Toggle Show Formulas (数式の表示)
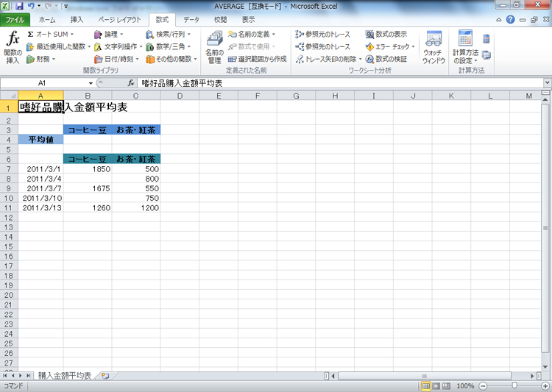The width and height of the screenshot is (552, 392). (x=386, y=34)
